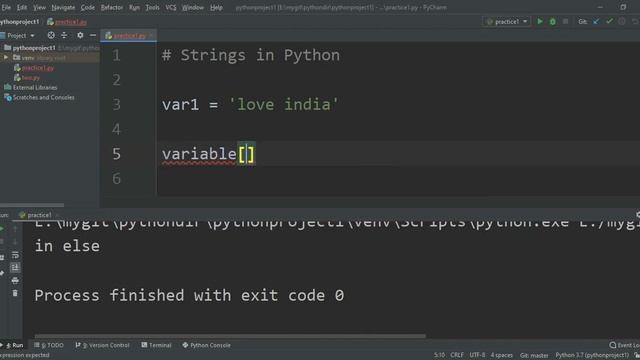Open the Window menu
The image size is (640, 360).
point(193,7)
